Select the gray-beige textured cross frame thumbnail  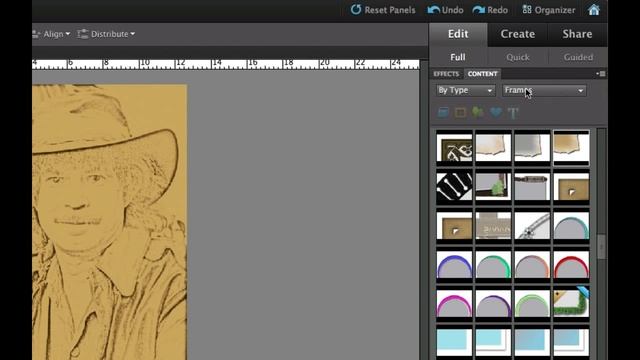coord(493,226)
